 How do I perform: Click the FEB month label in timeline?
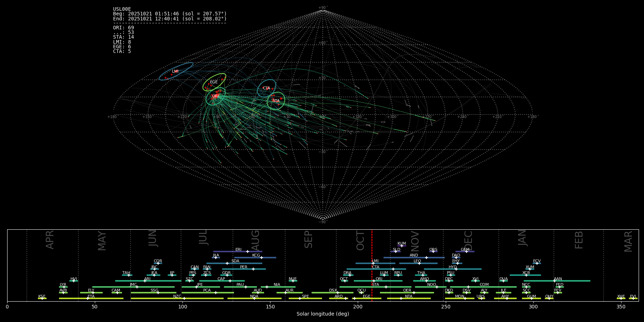[x=579, y=240]
